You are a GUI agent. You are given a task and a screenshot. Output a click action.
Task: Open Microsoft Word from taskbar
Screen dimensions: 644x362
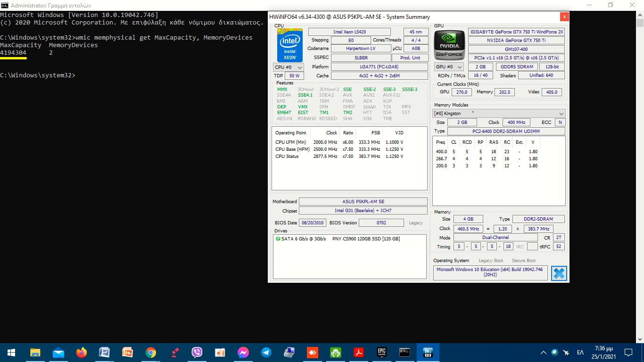(x=104, y=352)
